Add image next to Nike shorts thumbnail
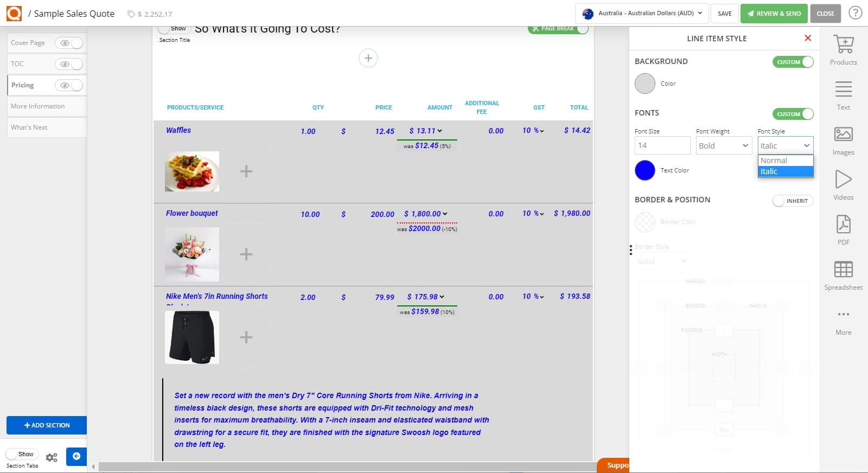 (x=246, y=337)
